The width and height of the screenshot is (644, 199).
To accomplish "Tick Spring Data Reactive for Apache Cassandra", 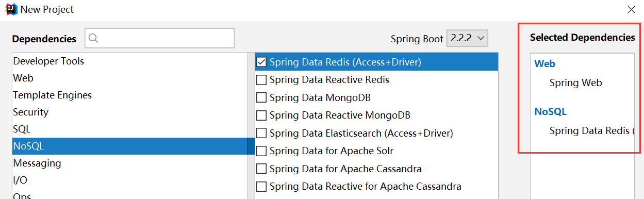I will (x=261, y=187).
